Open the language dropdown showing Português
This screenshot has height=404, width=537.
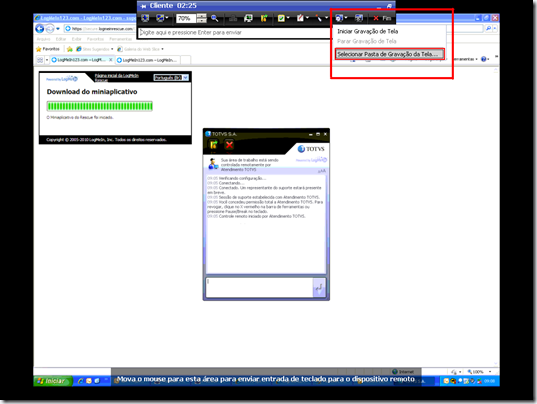point(171,78)
